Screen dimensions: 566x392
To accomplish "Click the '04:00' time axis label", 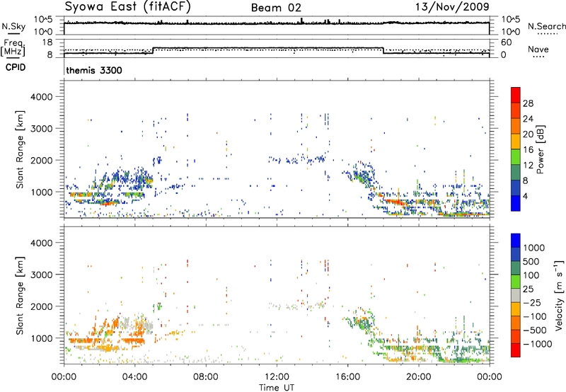I will click(134, 377).
